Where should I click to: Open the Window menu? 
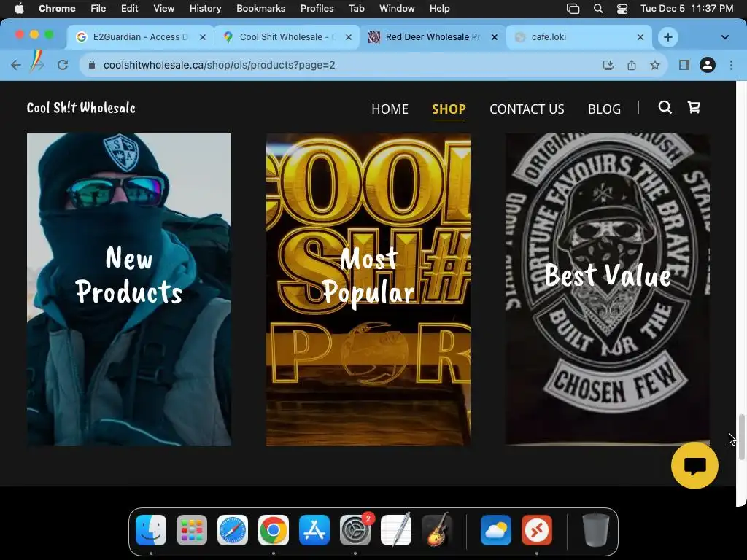click(397, 9)
